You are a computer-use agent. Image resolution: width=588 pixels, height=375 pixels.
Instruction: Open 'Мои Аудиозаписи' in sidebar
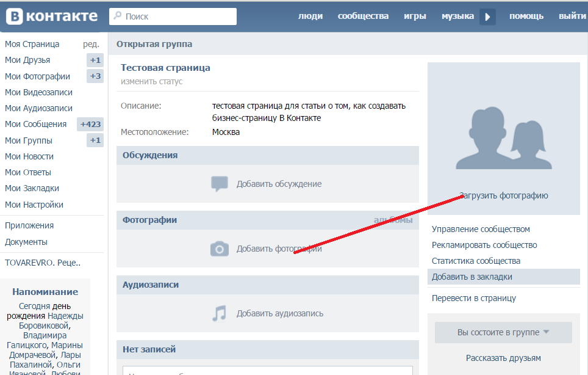point(38,108)
